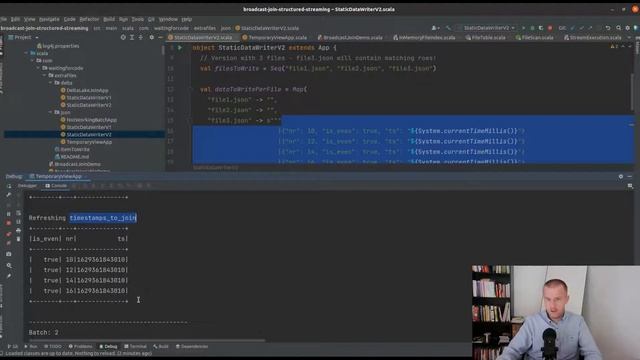Open the Tools menu

pos(138,19)
